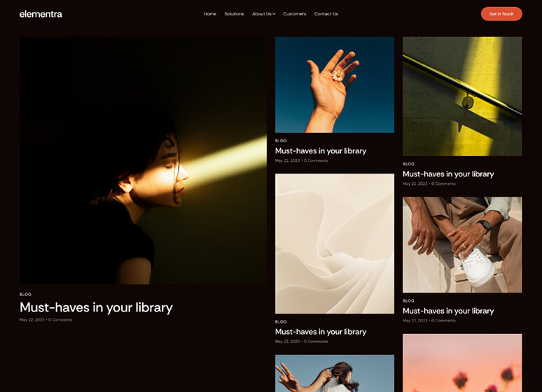
Task: Open the Home menu item
Action: pyautogui.click(x=210, y=14)
